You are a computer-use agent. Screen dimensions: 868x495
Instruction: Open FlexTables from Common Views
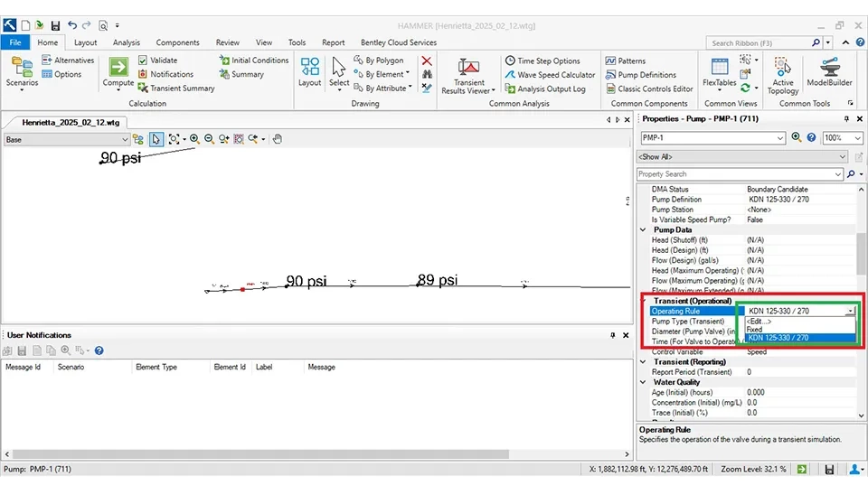pos(720,70)
